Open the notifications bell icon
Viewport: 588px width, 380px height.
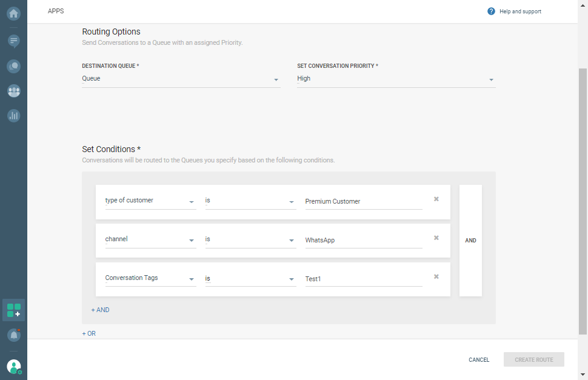point(13,335)
